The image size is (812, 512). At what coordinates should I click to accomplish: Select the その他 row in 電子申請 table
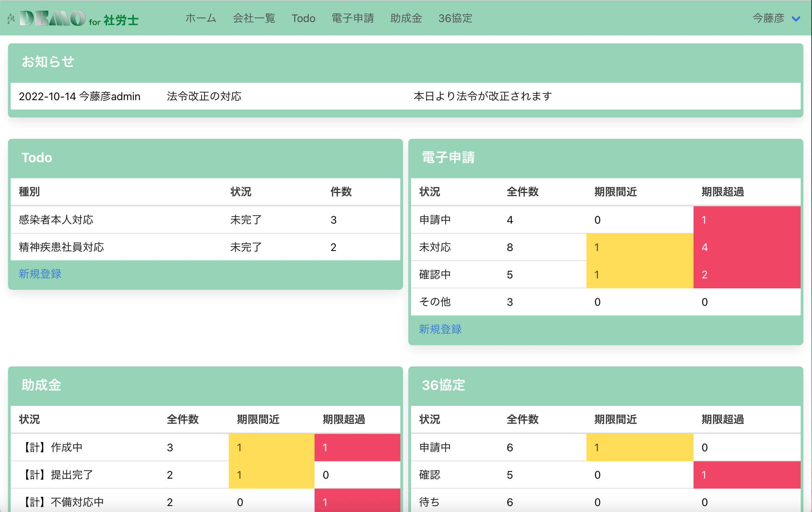pos(435,302)
